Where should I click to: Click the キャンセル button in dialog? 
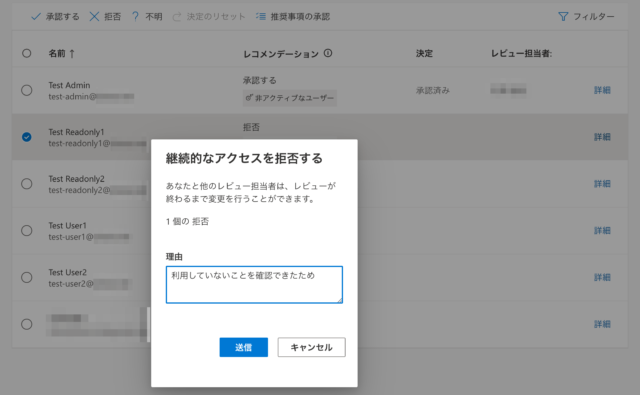click(x=311, y=347)
